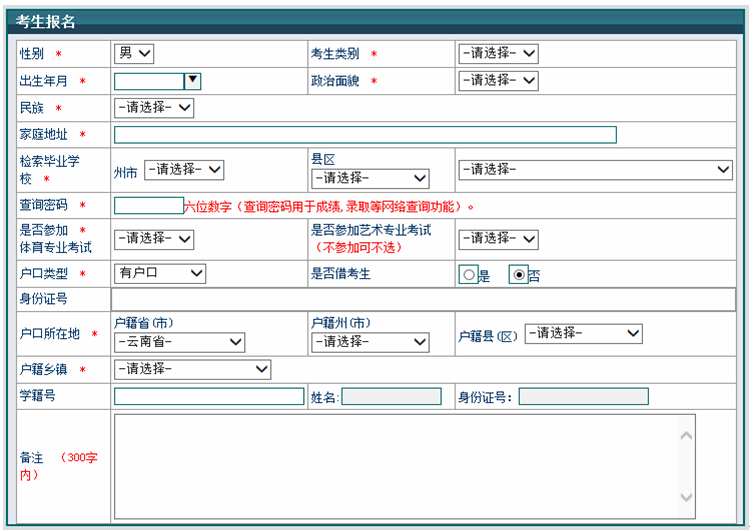Open 户口类型 dropdown showing 有户口

pos(160,273)
